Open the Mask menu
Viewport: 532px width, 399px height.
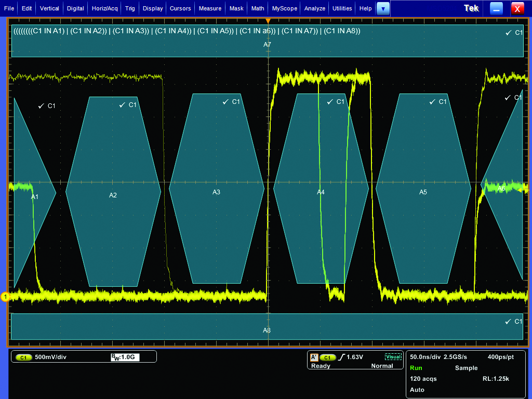pos(236,8)
